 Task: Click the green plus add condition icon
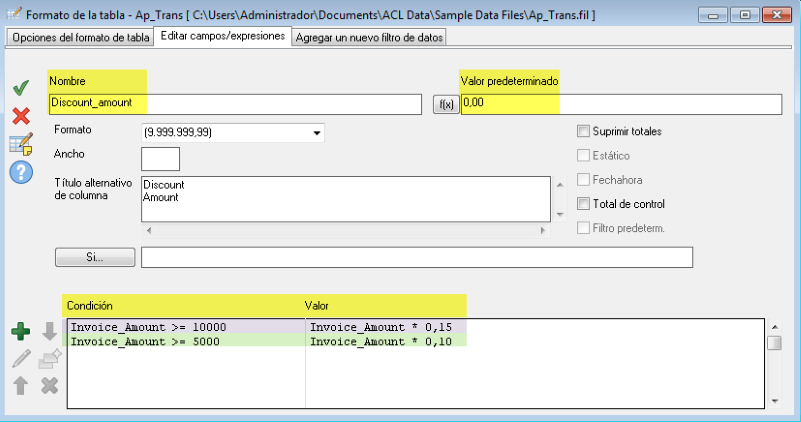[21, 332]
